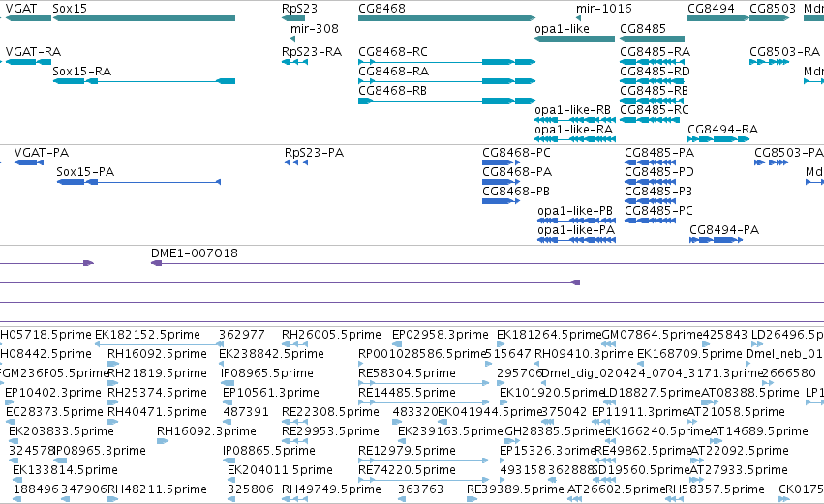Select the opa1-like-PA protein label
824x504 pixels.
pyautogui.click(x=576, y=230)
